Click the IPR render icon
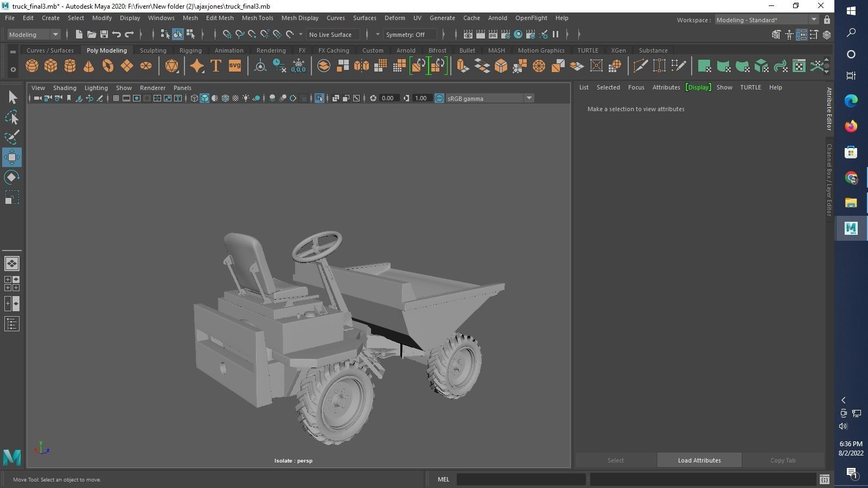Image resolution: width=868 pixels, height=488 pixels. [493, 35]
